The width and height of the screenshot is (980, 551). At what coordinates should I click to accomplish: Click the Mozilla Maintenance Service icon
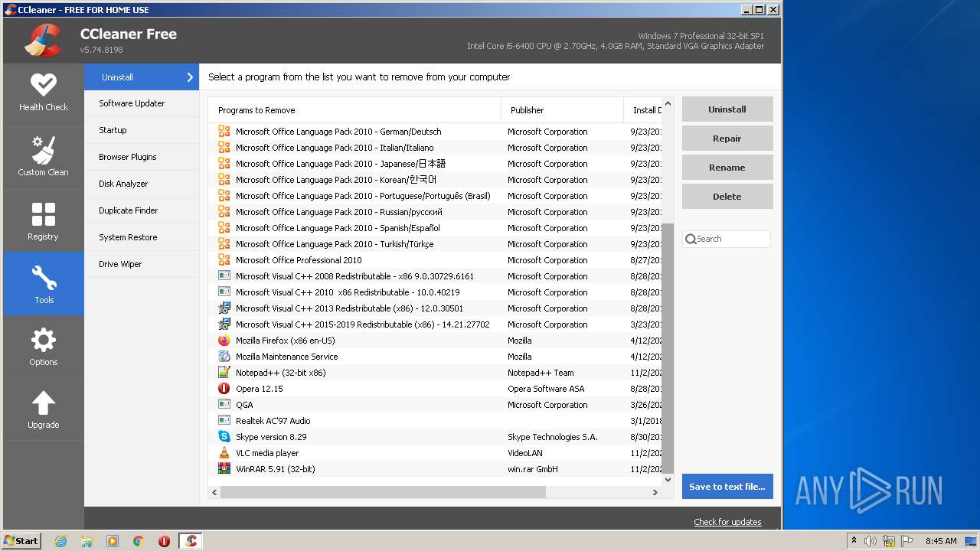(x=224, y=357)
